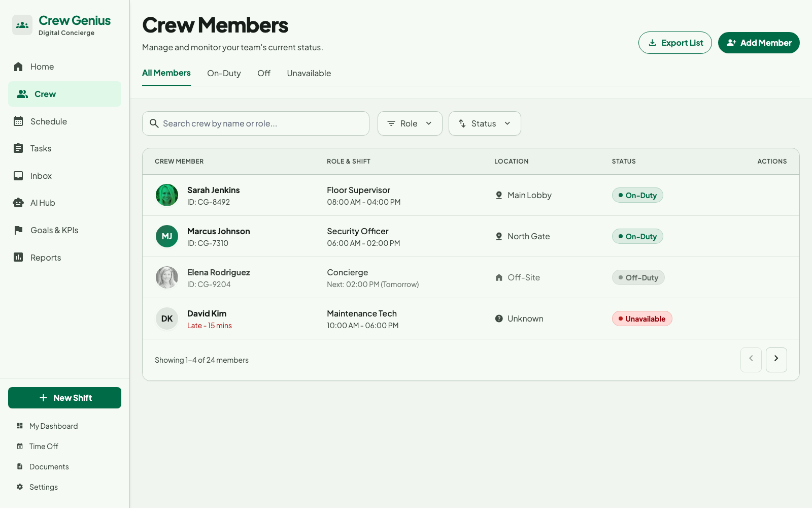Image resolution: width=812 pixels, height=508 pixels.
Task: Open the Time Off link
Action: tap(64, 446)
